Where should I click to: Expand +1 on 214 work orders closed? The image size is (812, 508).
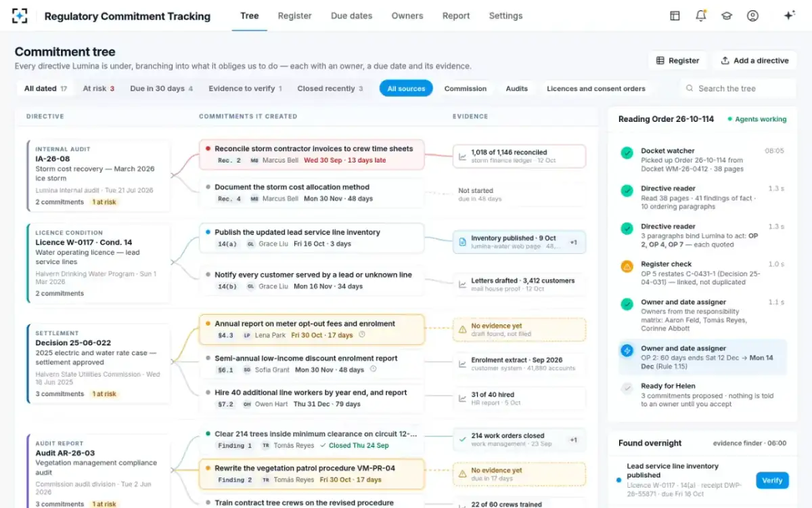[573, 440]
